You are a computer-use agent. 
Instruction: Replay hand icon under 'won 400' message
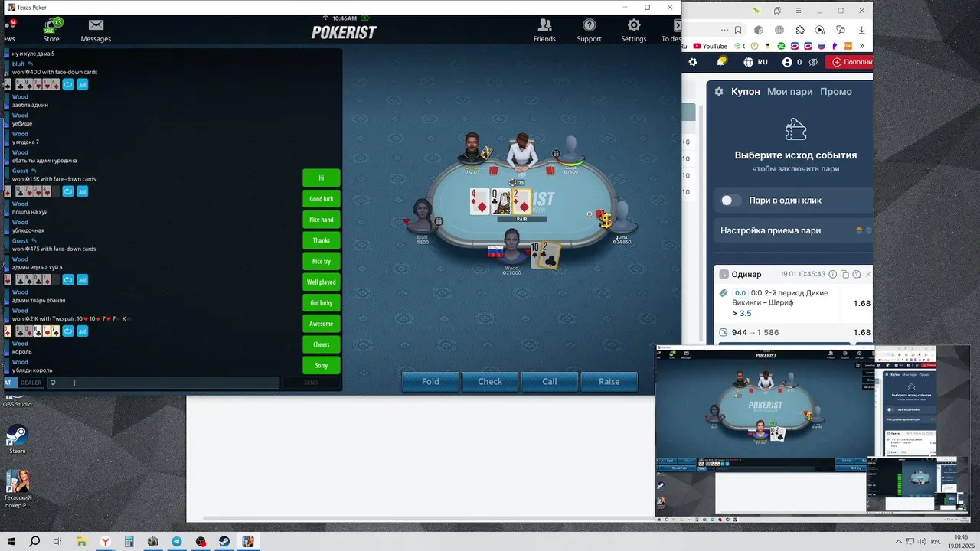click(x=68, y=84)
